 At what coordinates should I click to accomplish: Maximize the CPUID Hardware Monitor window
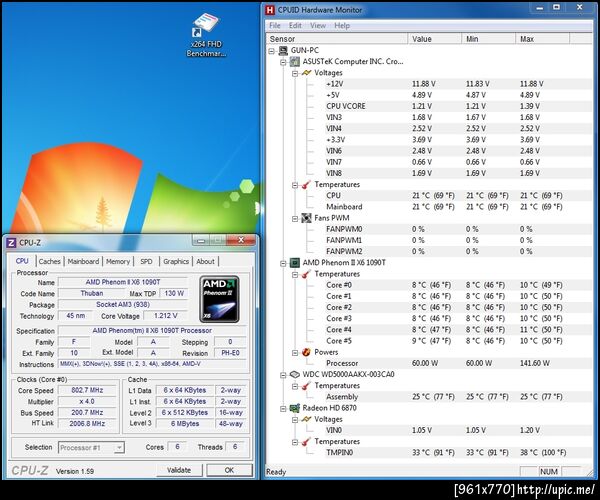(556, 8)
